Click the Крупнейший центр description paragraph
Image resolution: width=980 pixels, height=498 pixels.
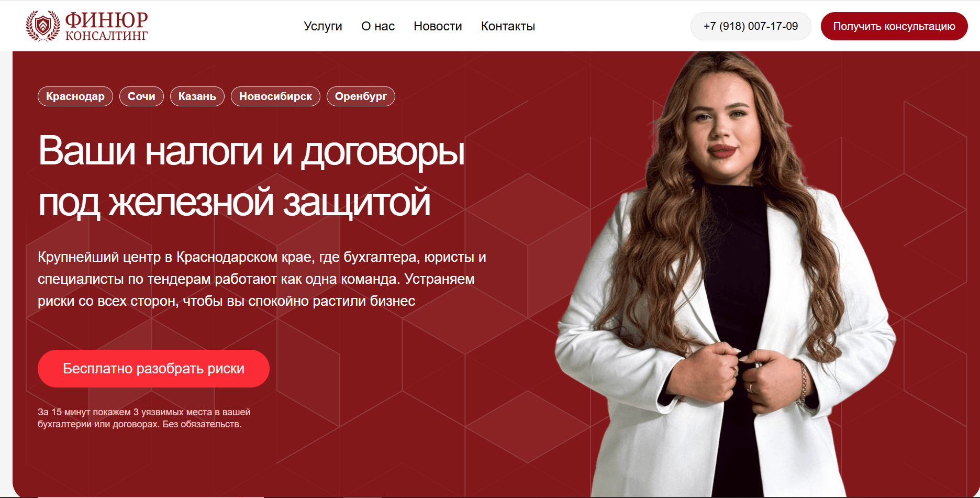pyautogui.click(x=262, y=279)
